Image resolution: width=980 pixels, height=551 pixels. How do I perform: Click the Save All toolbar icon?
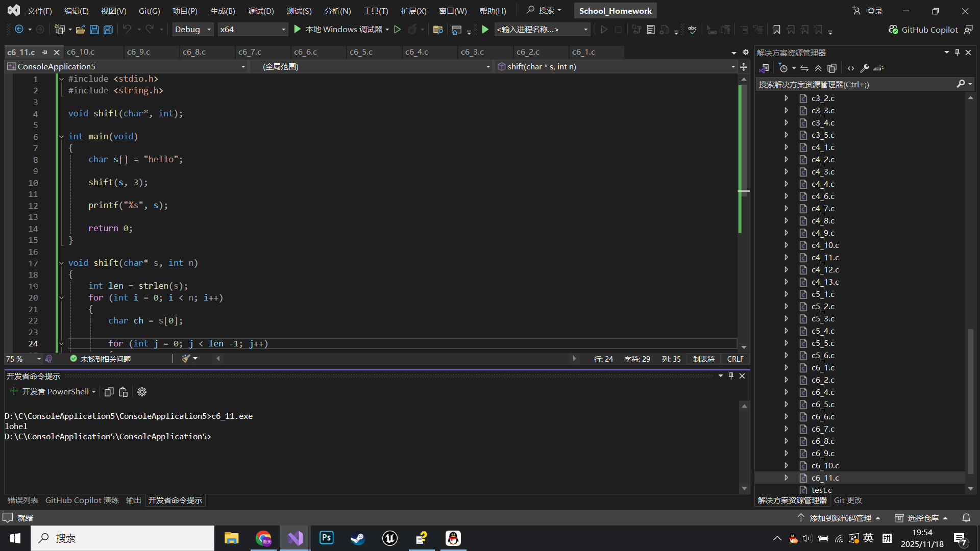[x=108, y=30]
